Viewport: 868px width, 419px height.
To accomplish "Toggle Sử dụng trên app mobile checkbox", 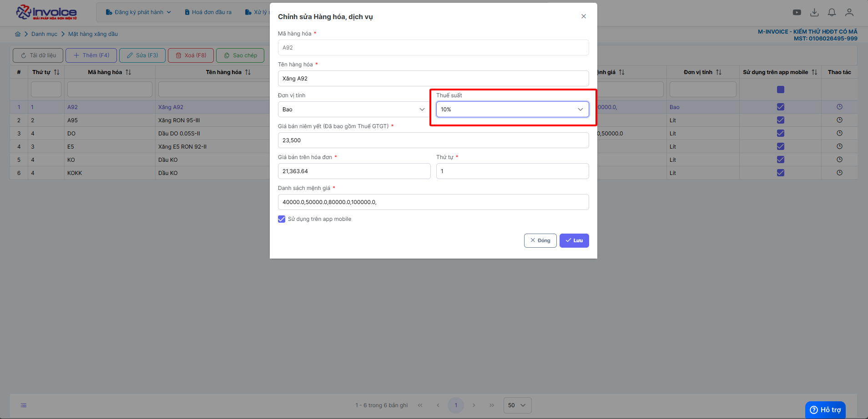I will tap(282, 219).
